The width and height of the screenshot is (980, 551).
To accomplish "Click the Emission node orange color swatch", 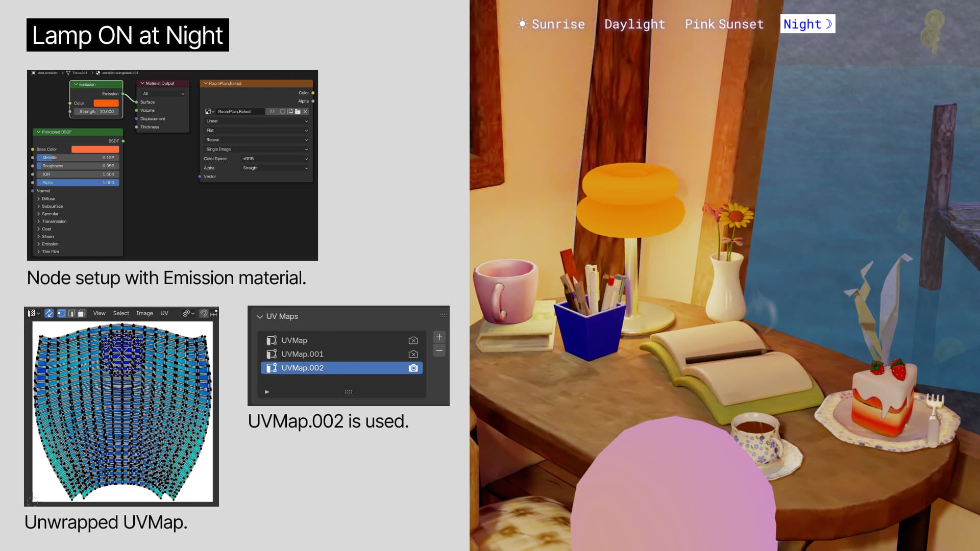I will 106,103.
